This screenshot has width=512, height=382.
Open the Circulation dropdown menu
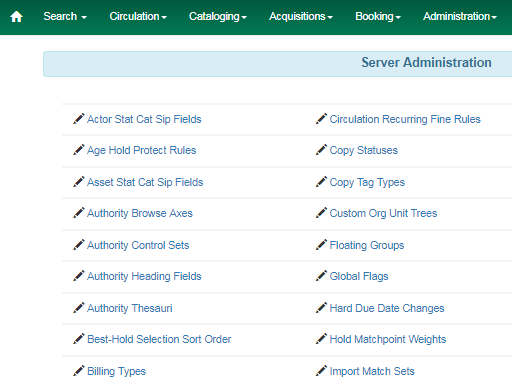click(x=138, y=16)
